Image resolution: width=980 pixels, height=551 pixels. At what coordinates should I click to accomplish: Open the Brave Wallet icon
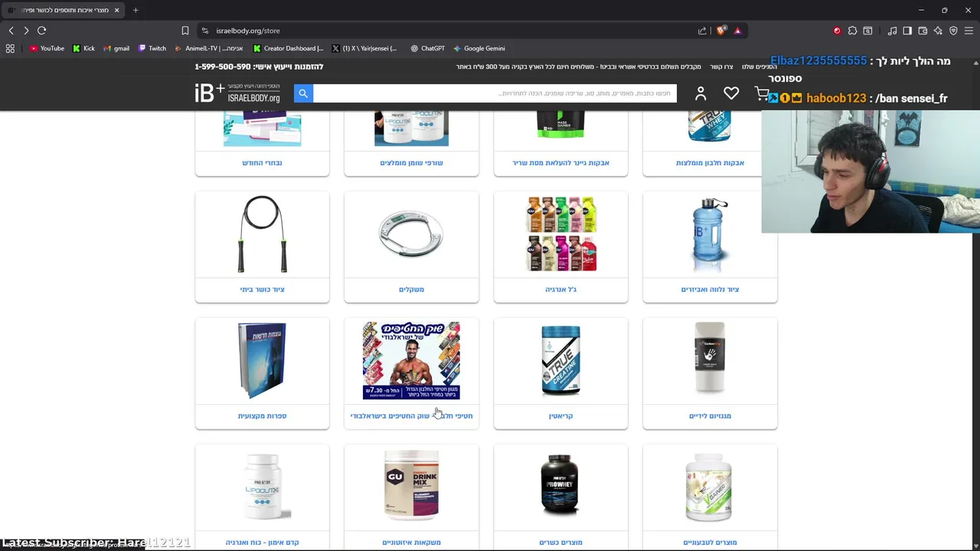(x=923, y=31)
